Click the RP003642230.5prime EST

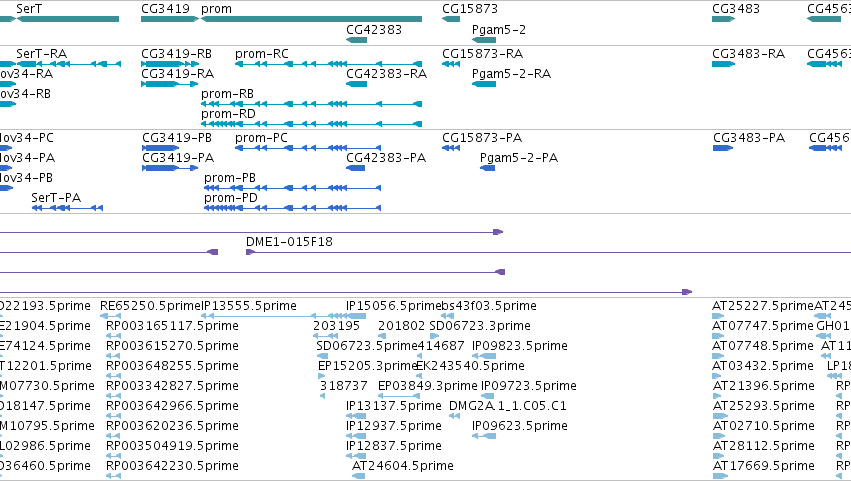113,476
